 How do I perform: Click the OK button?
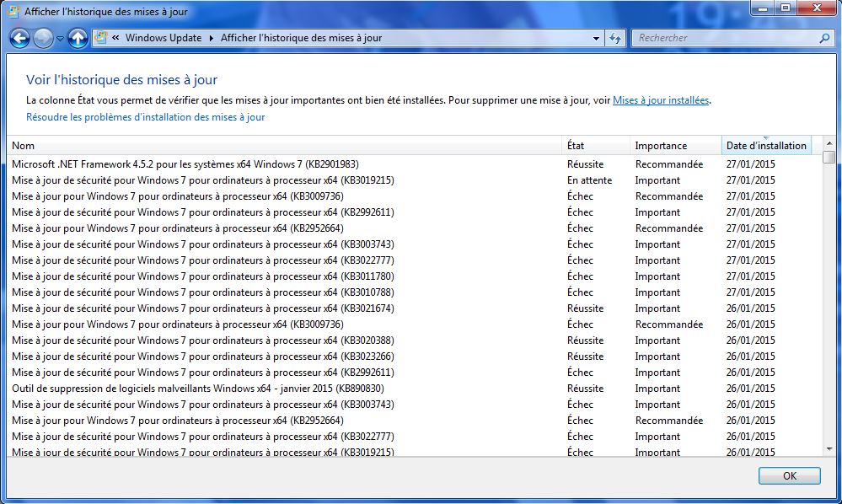[x=790, y=475]
